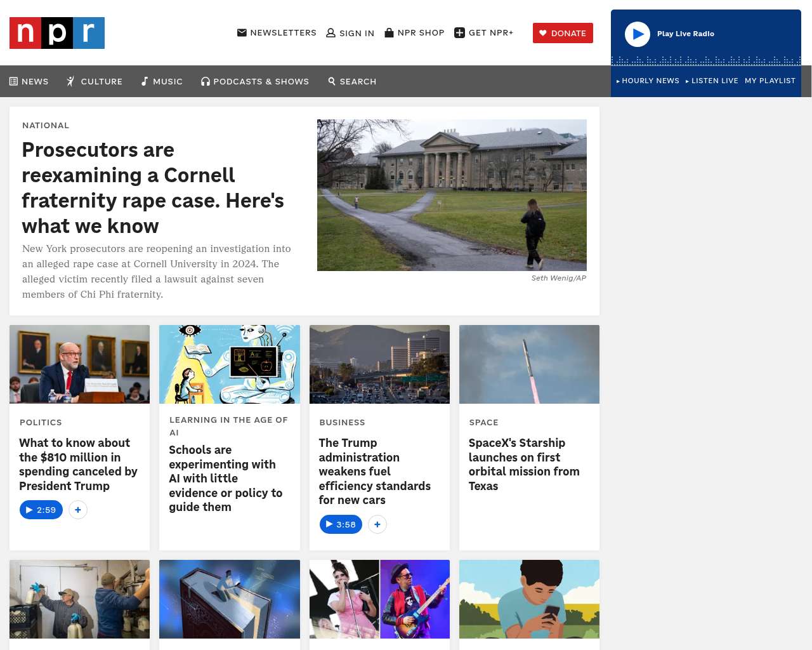Click the red Donate button
This screenshot has height=650, width=812.
pos(563,33)
